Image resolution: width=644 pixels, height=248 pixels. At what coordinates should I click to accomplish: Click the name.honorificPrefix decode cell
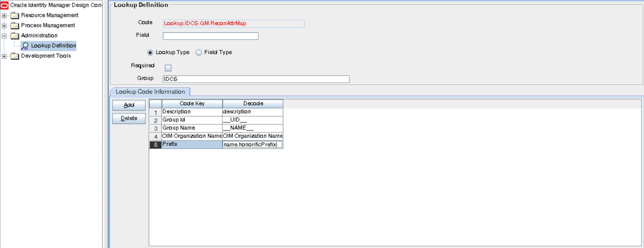253,145
